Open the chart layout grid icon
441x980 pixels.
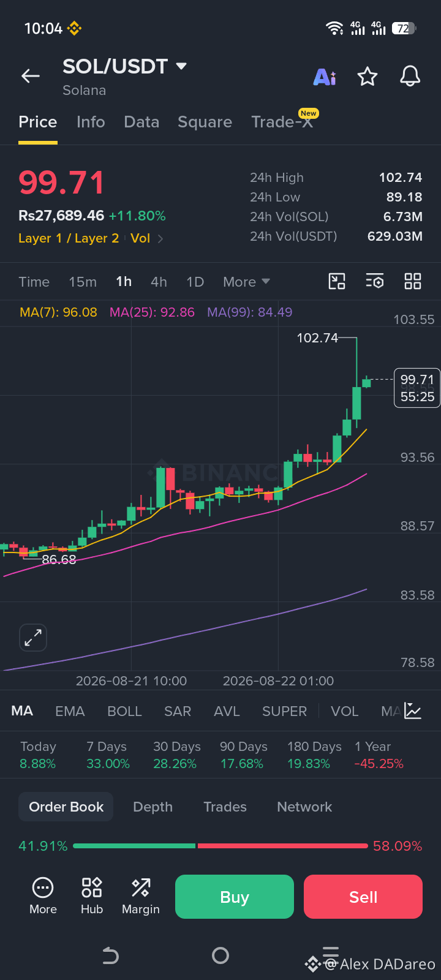coord(413,281)
